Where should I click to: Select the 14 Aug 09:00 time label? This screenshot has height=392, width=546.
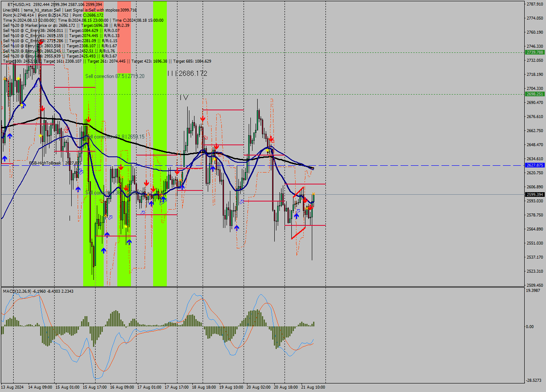coord(40,387)
